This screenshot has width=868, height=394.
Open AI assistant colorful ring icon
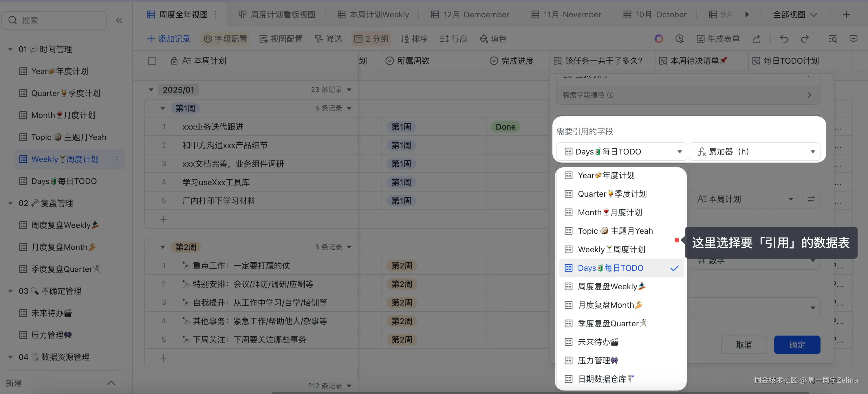click(659, 39)
